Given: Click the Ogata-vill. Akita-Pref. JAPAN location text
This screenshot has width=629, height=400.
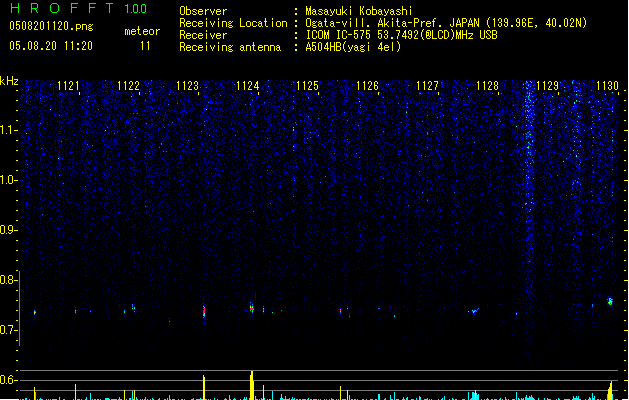Looking at the screenshot, I should coord(446,23).
